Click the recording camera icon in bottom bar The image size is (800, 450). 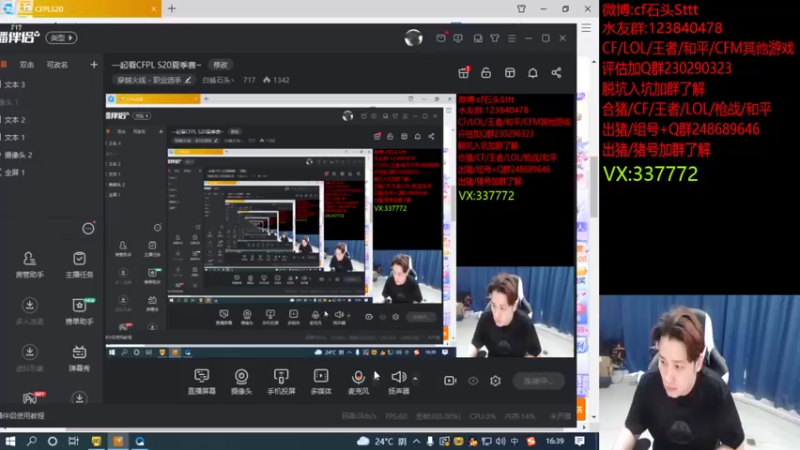[x=450, y=381]
